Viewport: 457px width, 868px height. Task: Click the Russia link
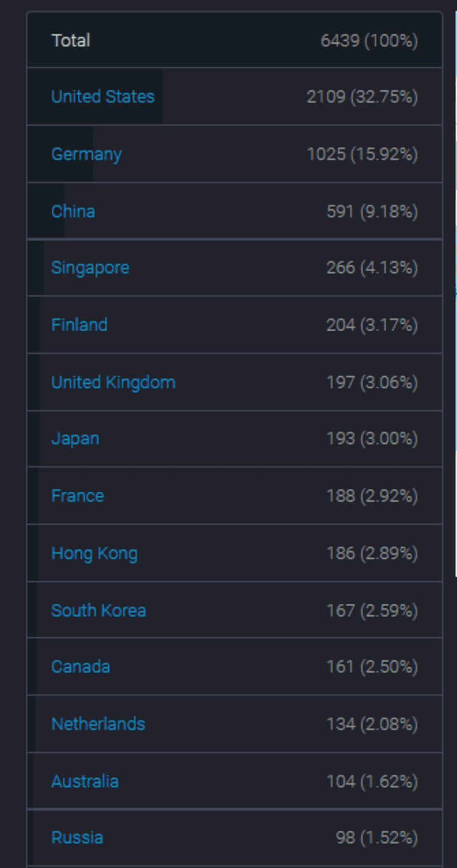click(x=77, y=838)
